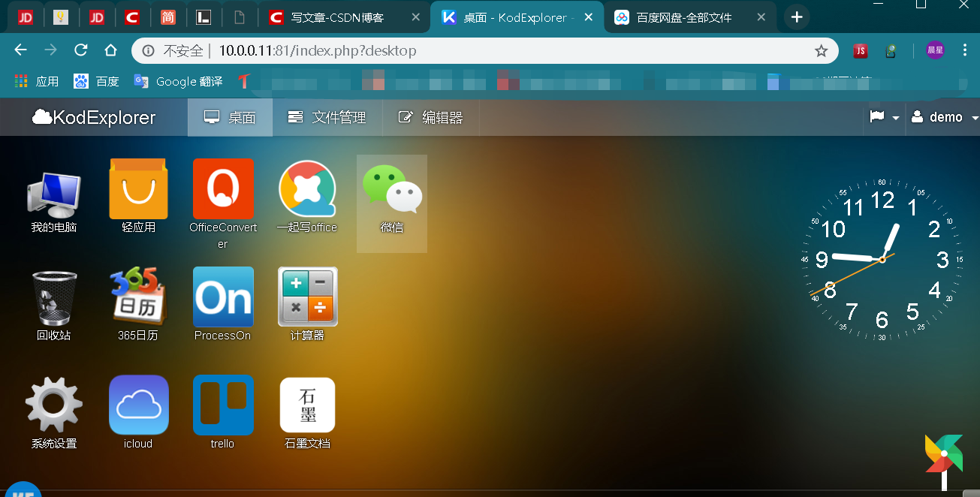Switch to 百度网盘-全部文件 browser tab
The height and width of the screenshot is (497, 980).
tap(683, 17)
